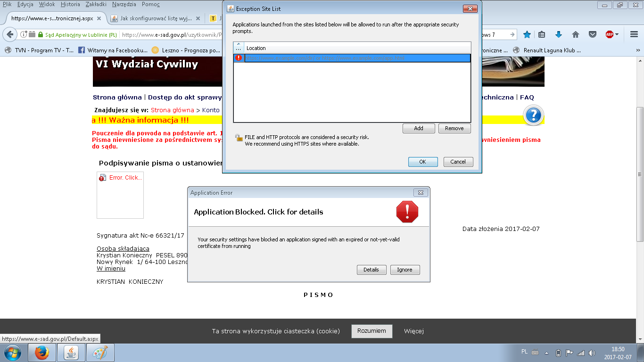Image resolution: width=644 pixels, height=362 pixels.
Task: Open the Strona główna navigation link
Action: [x=117, y=98]
